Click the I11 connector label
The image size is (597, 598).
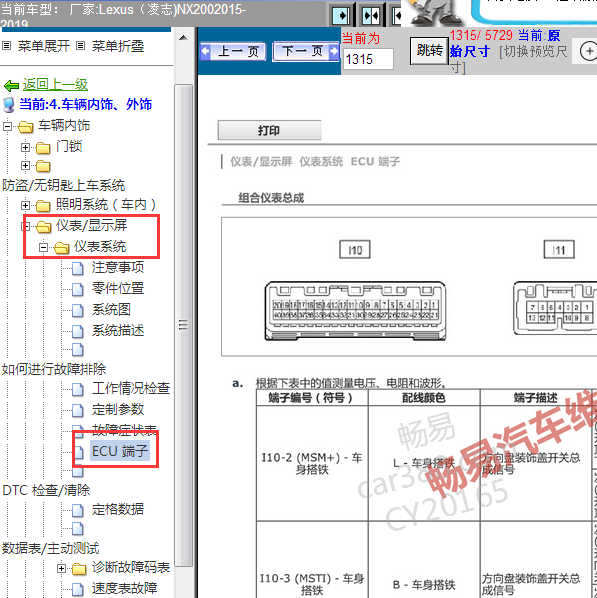[x=559, y=250]
